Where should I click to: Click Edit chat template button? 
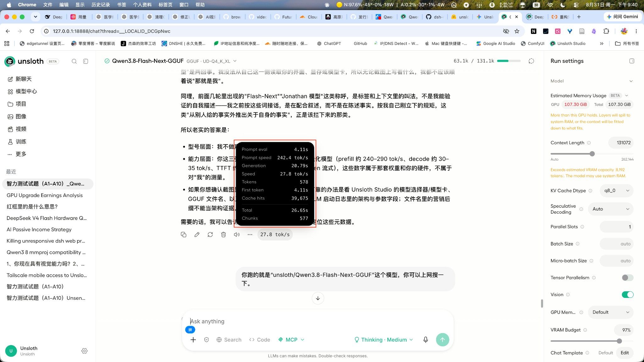625,353
